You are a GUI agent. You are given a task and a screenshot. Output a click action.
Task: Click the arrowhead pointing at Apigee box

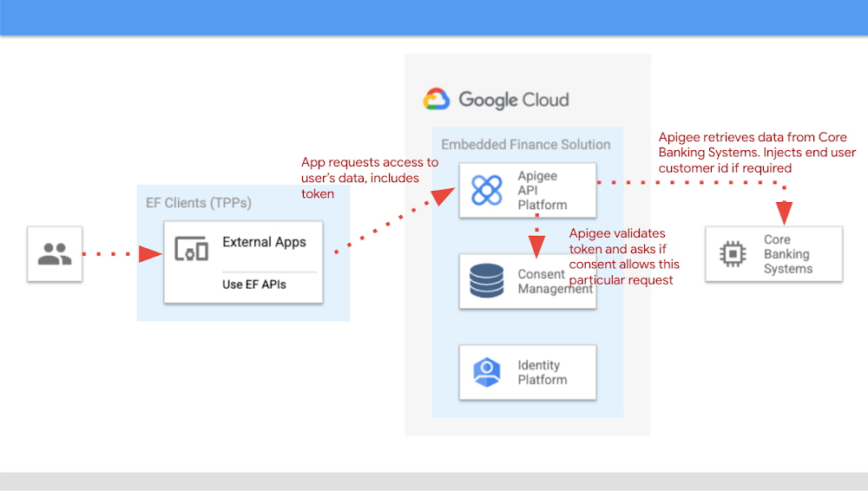click(x=445, y=195)
